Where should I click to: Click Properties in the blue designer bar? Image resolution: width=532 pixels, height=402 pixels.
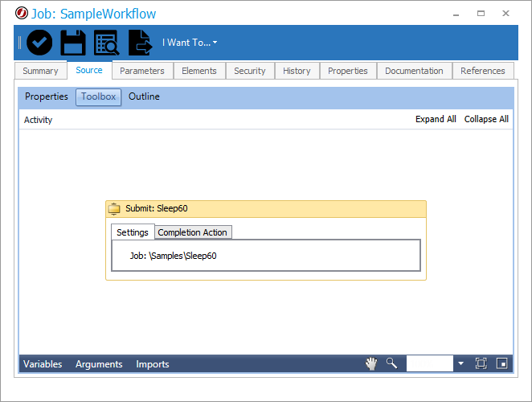pyautogui.click(x=47, y=96)
